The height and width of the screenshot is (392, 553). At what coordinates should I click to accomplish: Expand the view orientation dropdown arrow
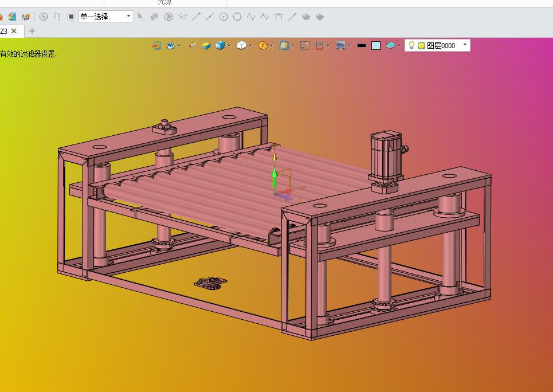[x=179, y=45]
